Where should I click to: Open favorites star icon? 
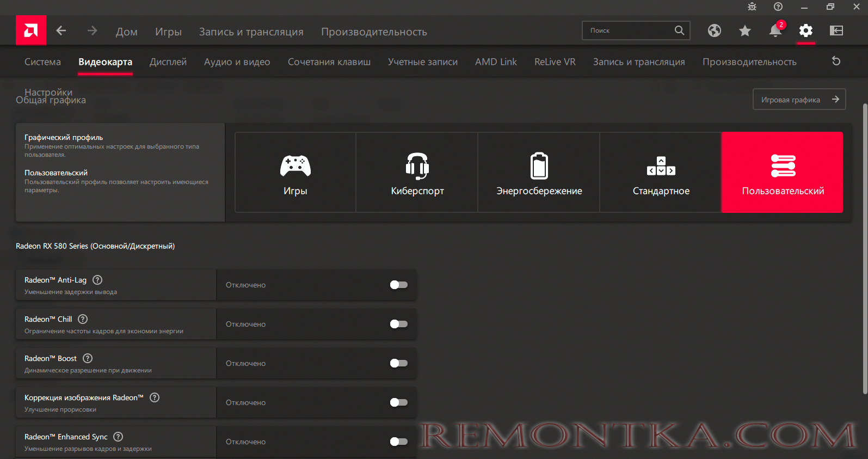click(x=745, y=30)
